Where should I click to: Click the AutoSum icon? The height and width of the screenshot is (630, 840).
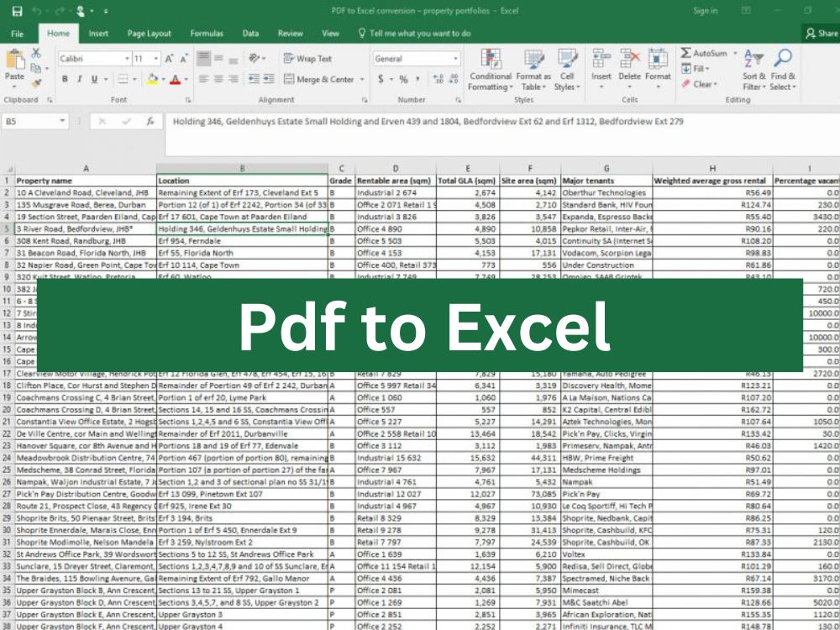[685, 53]
